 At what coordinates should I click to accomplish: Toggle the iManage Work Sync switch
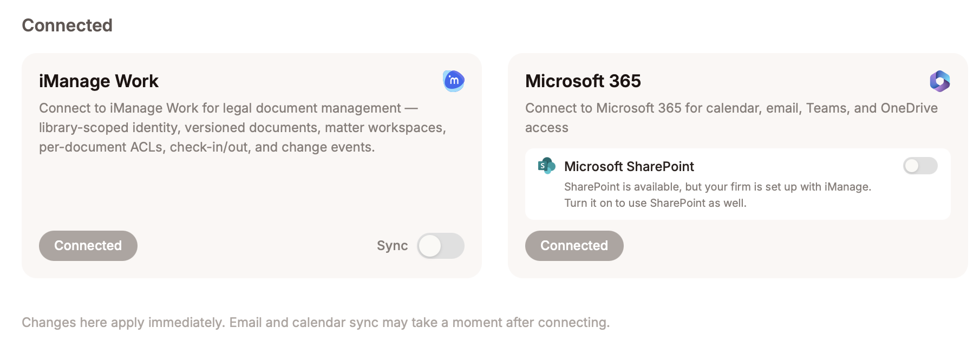441,246
